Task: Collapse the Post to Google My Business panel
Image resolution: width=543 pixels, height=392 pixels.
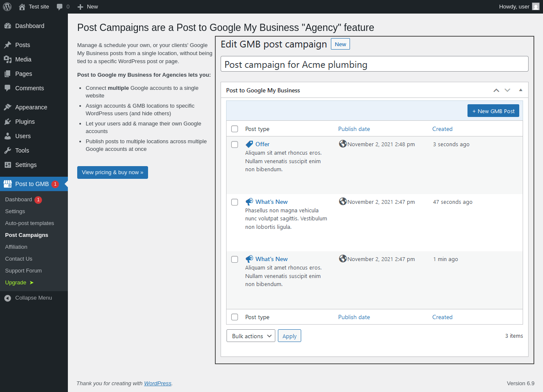Action: [521, 90]
